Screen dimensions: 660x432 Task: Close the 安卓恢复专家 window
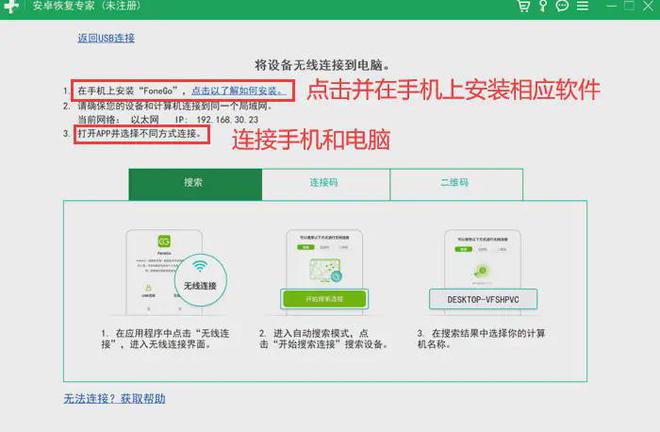(x=649, y=6)
